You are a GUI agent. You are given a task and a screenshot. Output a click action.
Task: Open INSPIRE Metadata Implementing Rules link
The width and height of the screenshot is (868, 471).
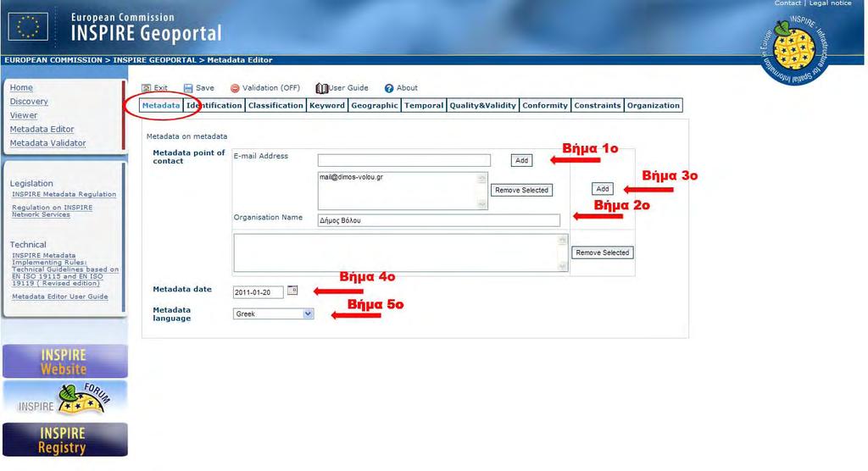click(x=65, y=269)
